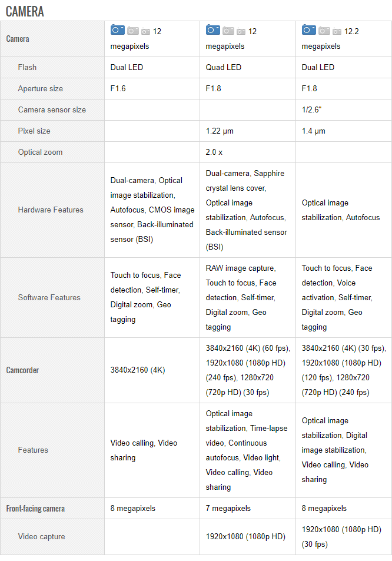This screenshot has width=392, height=561.
Task: Click the medium gray camera icon in the second column
Action: pos(228,31)
